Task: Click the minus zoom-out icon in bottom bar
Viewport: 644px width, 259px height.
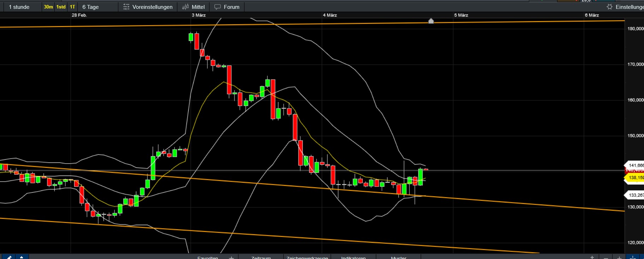Action: 606,258
